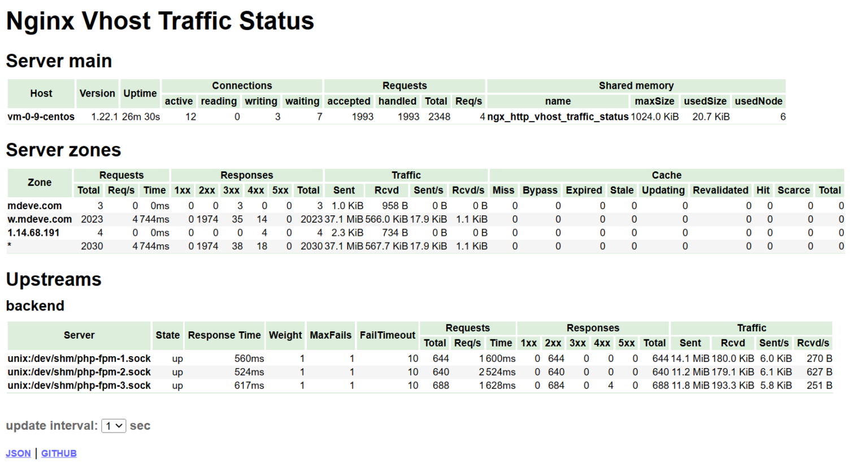Image resolution: width=868 pixels, height=467 pixels.
Task: Click the FailTimeout column header
Action: (388, 335)
